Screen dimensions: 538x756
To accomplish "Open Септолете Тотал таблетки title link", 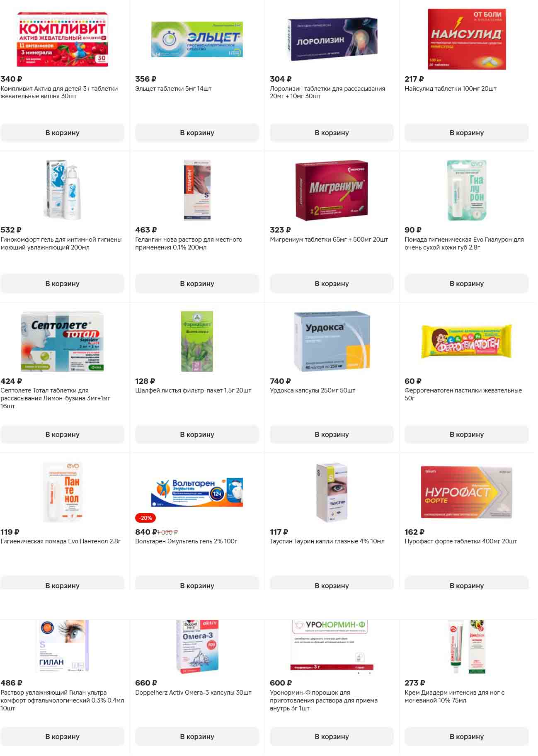I will point(56,398).
